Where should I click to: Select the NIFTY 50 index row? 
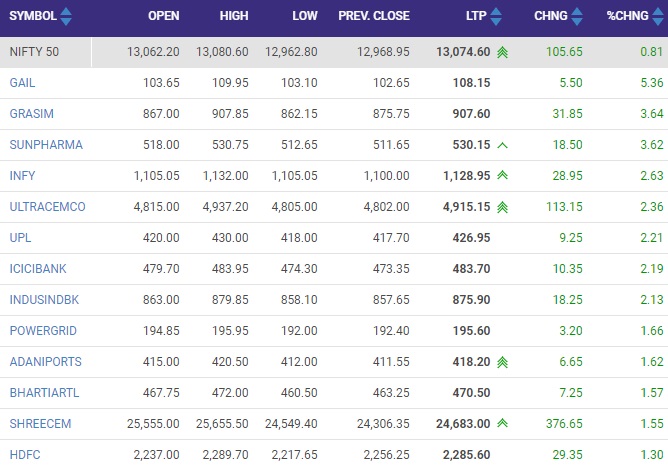click(x=334, y=52)
